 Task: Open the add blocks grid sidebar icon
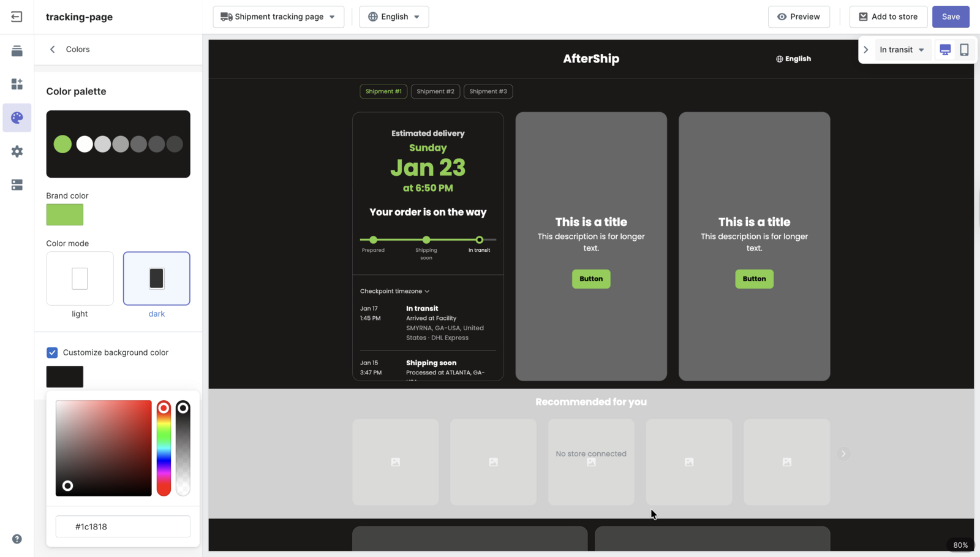coord(17,84)
